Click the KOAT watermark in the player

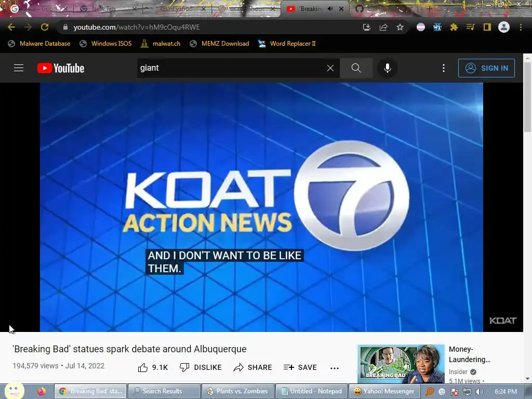click(x=503, y=320)
